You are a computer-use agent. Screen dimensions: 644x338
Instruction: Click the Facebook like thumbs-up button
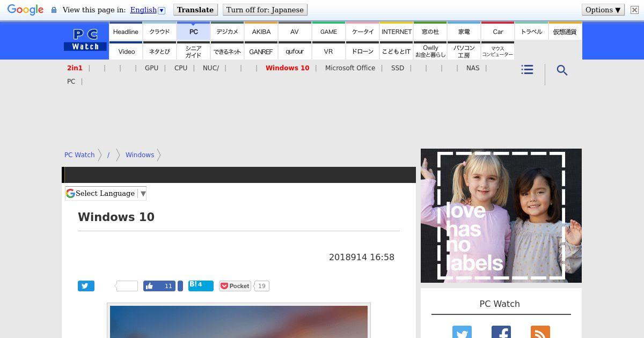point(160,286)
